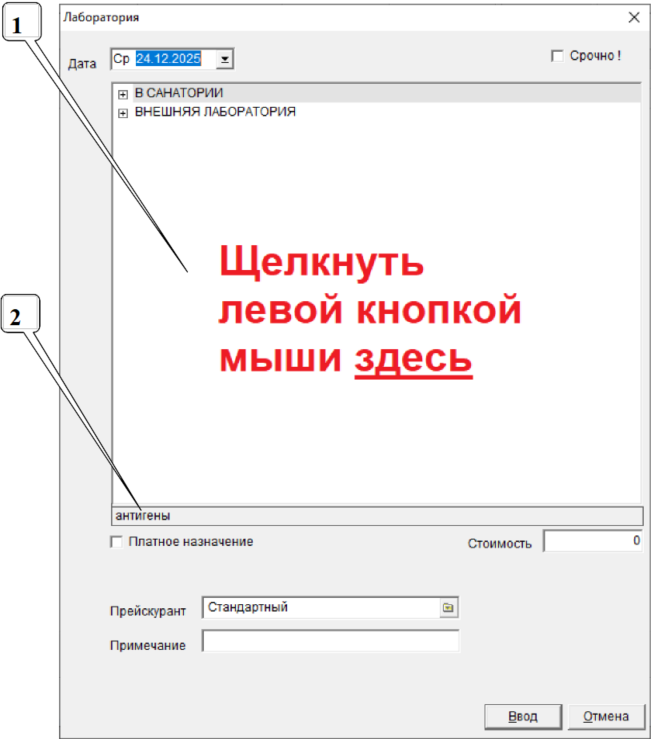Select the ВНЕШНЯЯ ЛАБОРАТОРИЯ row
The image size is (651, 739).
[x=214, y=112]
